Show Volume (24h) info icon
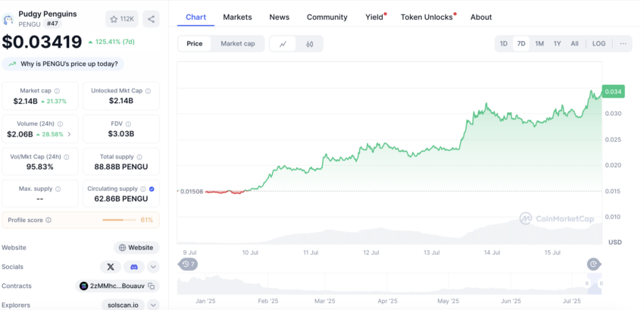Viewport: 644px width, 310px height. tap(61, 124)
